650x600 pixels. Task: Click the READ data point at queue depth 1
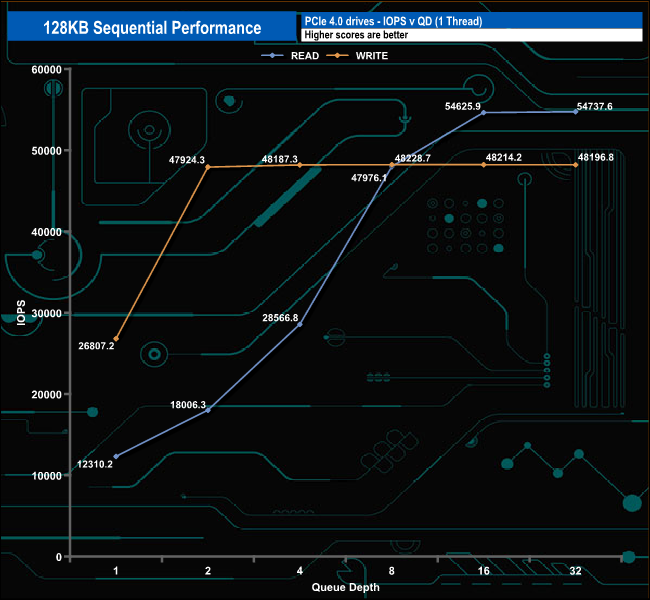click(116, 457)
